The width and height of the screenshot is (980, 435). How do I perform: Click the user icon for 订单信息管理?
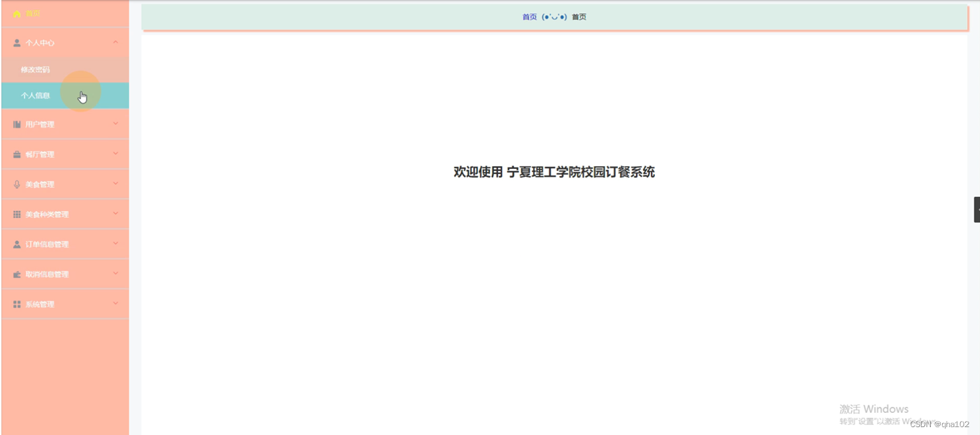[x=17, y=244]
